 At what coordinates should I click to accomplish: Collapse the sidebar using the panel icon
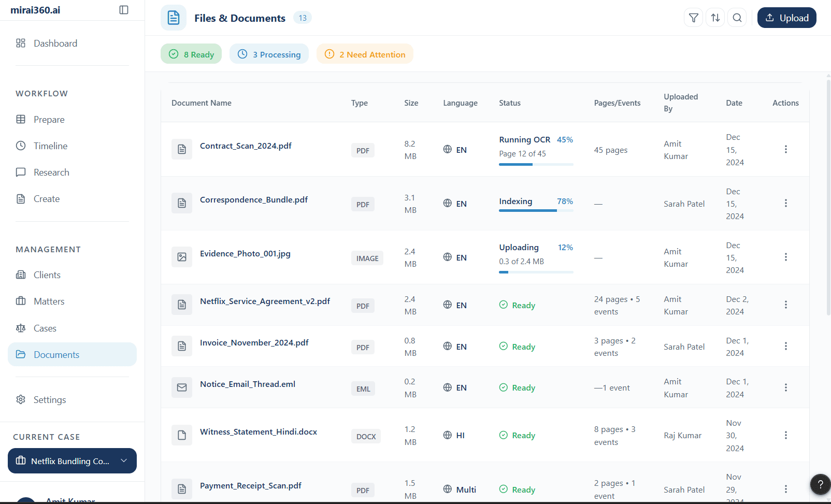click(x=124, y=10)
